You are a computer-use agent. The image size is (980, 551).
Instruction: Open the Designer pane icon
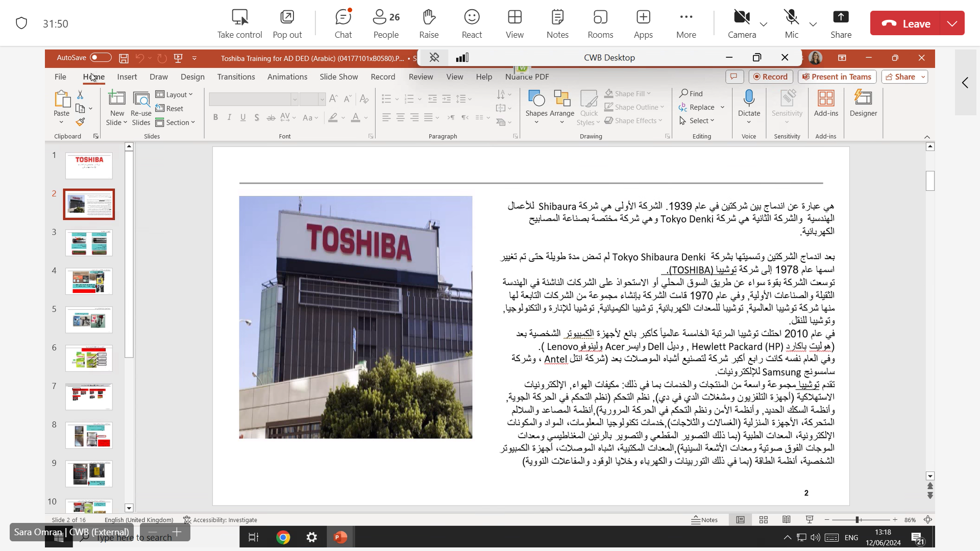click(x=863, y=98)
